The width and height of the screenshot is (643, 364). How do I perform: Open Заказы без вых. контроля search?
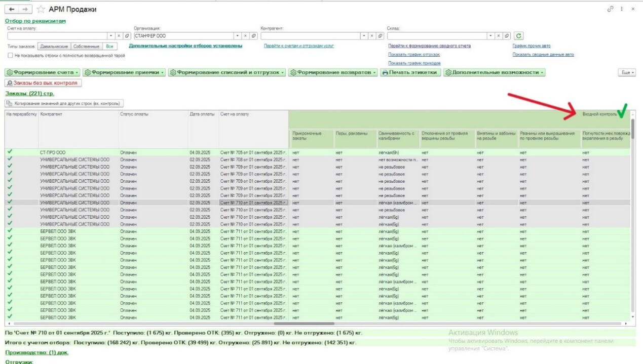click(x=43, y=83)
